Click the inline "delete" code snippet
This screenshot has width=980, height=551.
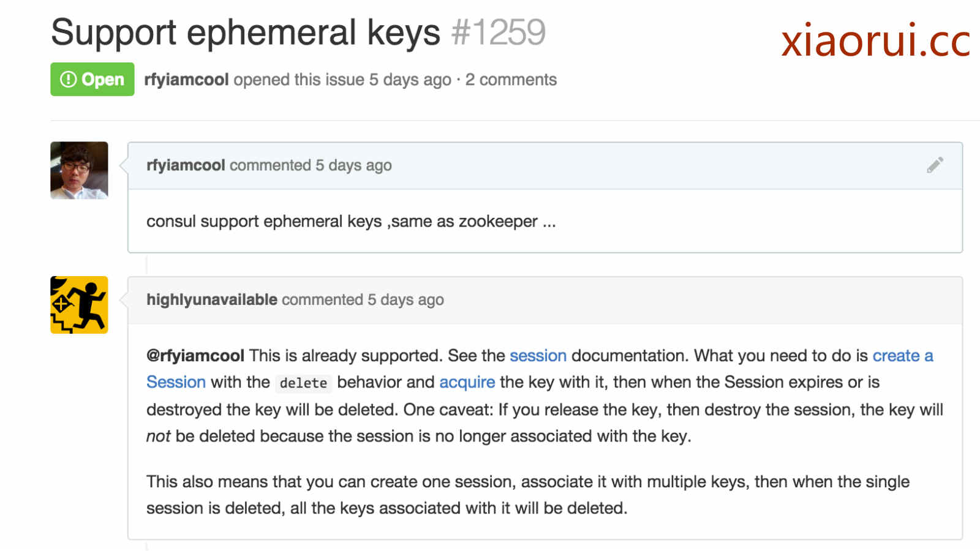[x=303, y=383]
